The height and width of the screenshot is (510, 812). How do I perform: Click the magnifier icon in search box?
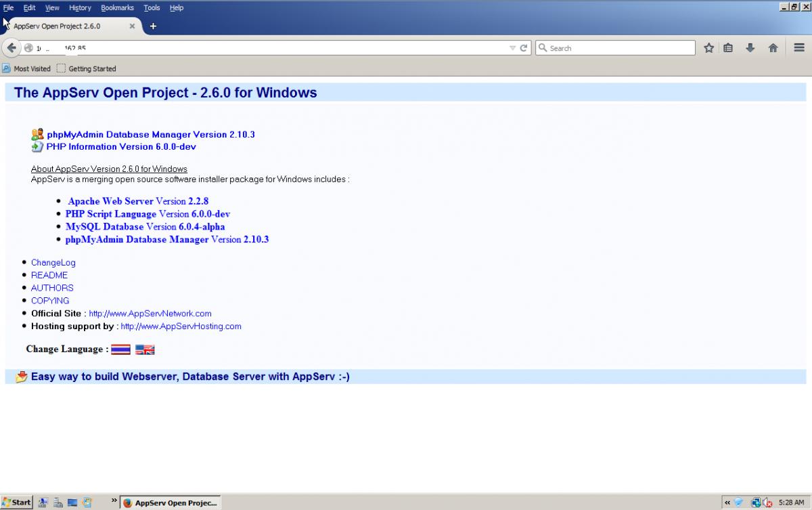pos(543,48)
